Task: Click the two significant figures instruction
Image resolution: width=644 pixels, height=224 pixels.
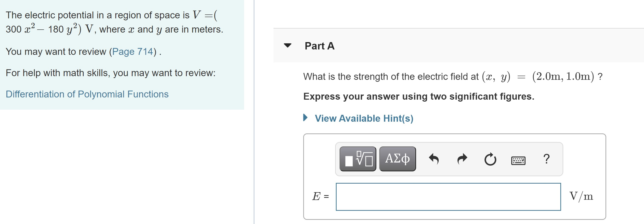Action: pos(419,96)
